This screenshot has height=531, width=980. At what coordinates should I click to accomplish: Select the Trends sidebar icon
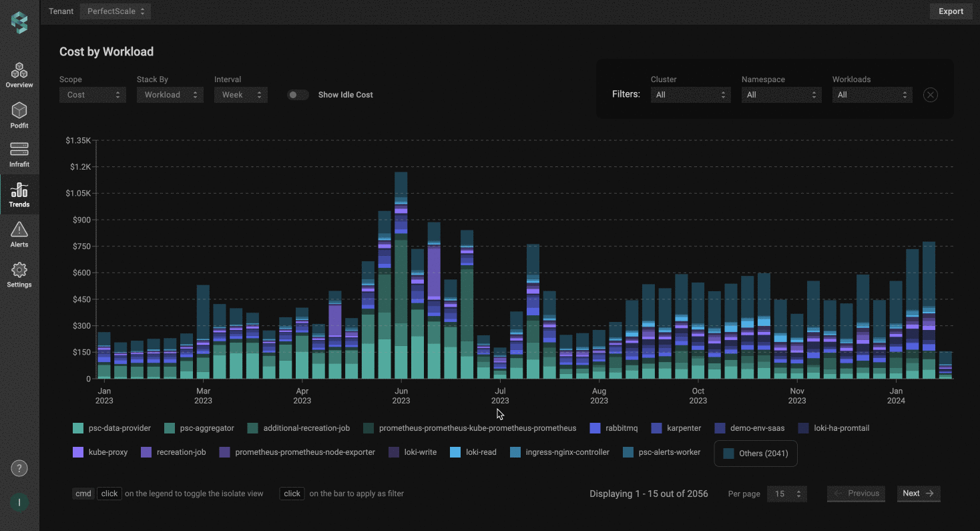(x=19, y=190)
